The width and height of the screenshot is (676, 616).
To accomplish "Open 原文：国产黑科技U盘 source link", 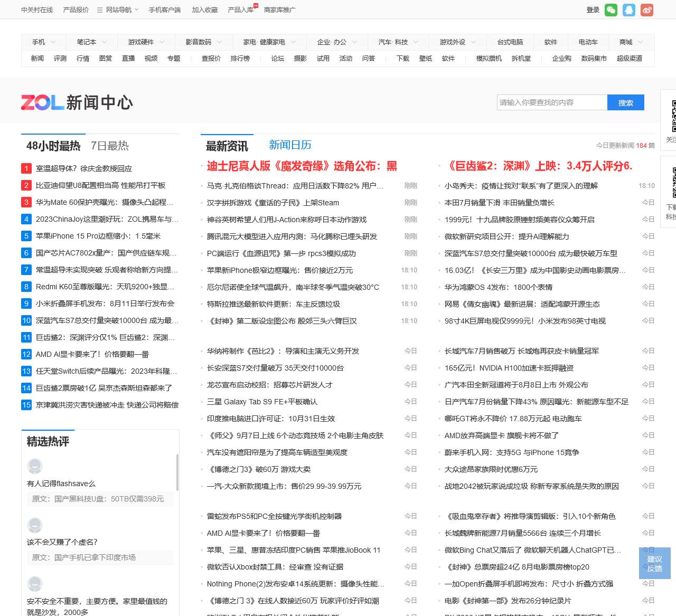I will (x=98, y=499).
